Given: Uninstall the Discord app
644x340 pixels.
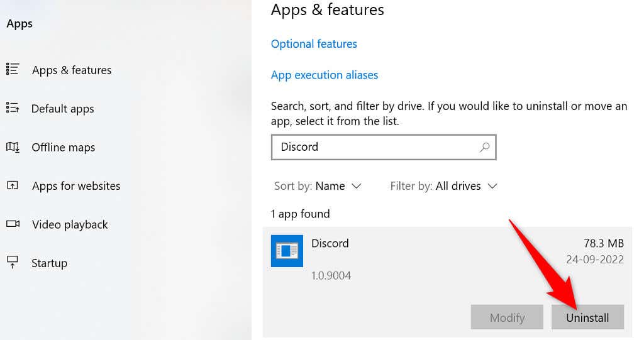Looking at the screenshot, I should [x=587, y=317].
